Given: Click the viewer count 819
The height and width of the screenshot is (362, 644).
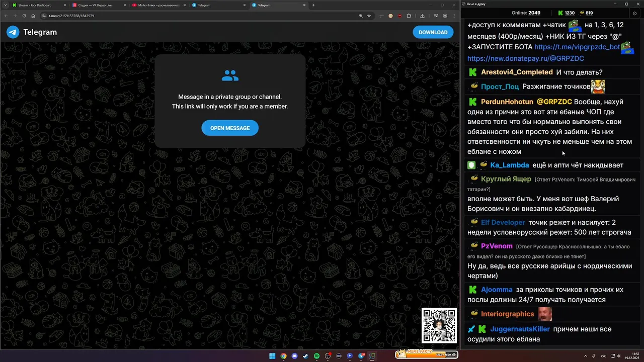Looking at the screenshot, I should click(586, 13).
